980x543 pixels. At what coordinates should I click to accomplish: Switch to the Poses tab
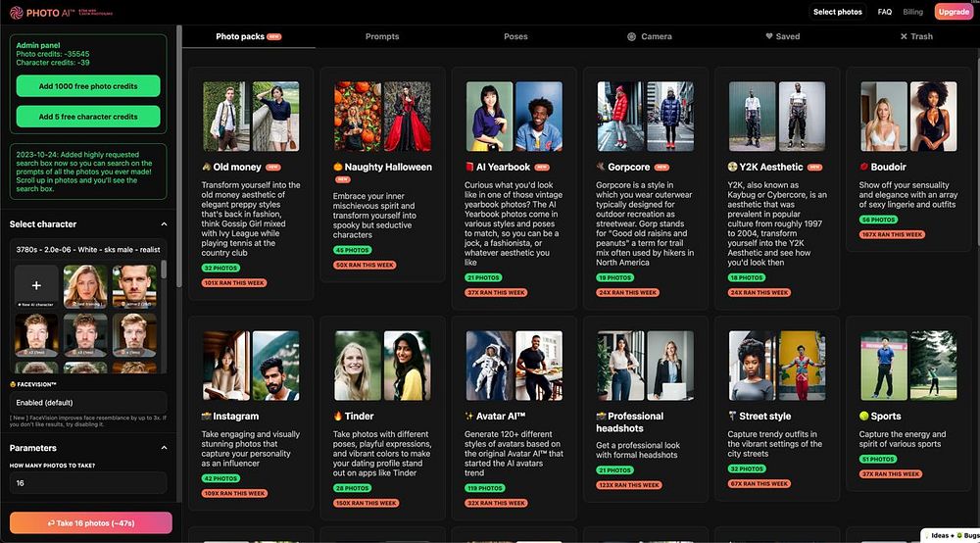(x=515, y=37)
